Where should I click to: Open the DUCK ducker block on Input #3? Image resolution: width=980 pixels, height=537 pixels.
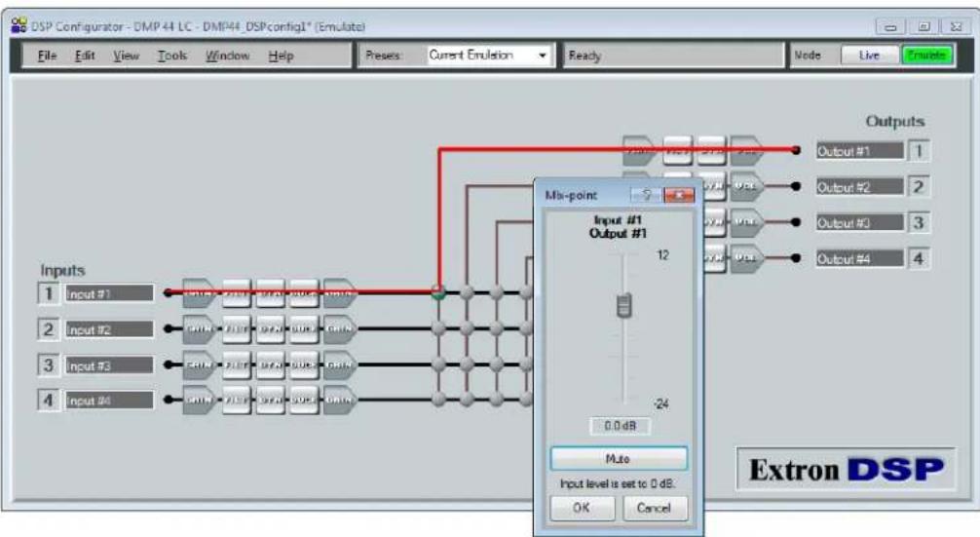click(x=304, y=364)
